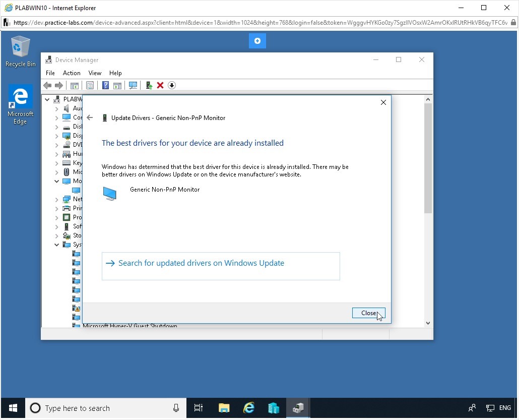Viewport: 519px width, 420px height.
Task: Click the Internet Explorer address bar URL
Action: coord(260,23)
